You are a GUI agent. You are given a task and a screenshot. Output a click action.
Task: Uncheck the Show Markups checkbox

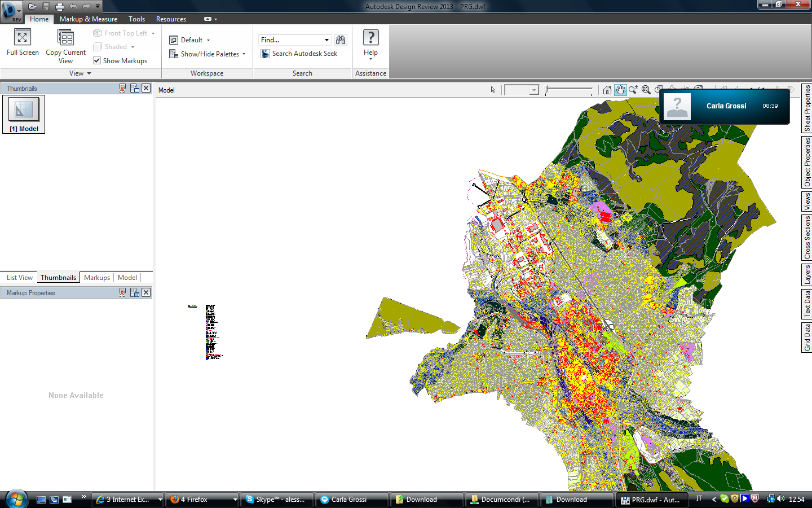(97, 60)
